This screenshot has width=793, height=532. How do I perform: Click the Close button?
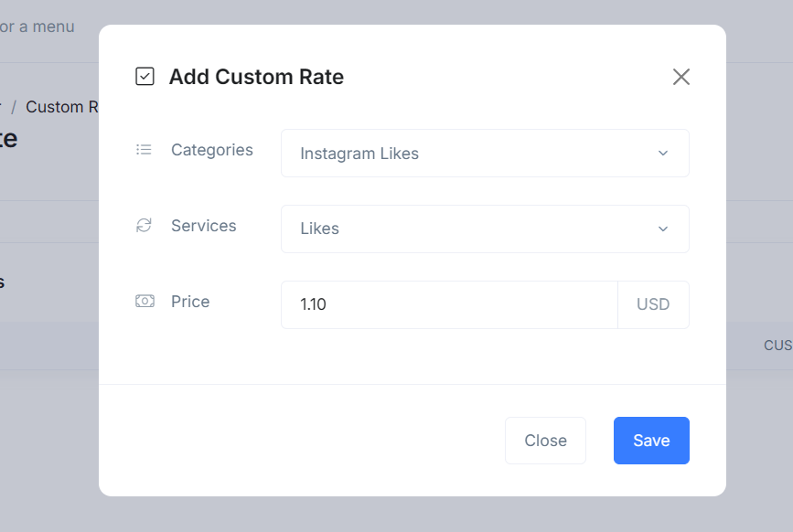pos(545,441)
